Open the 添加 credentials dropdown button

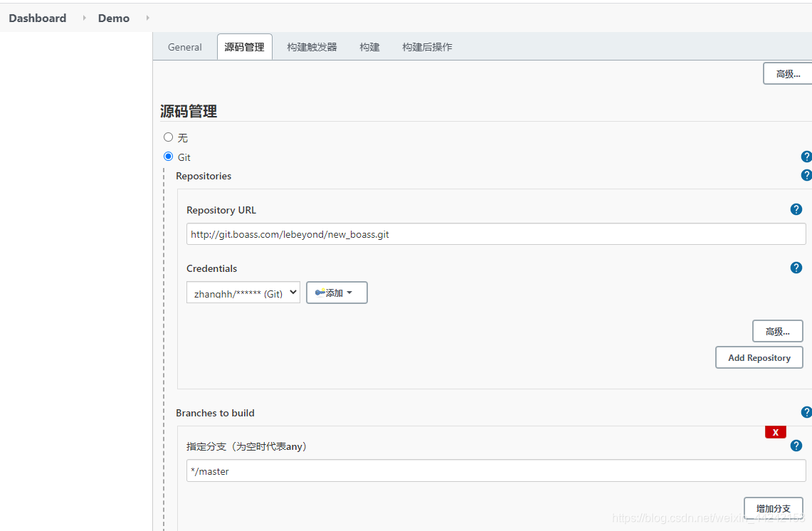click(x=337, y=293)
